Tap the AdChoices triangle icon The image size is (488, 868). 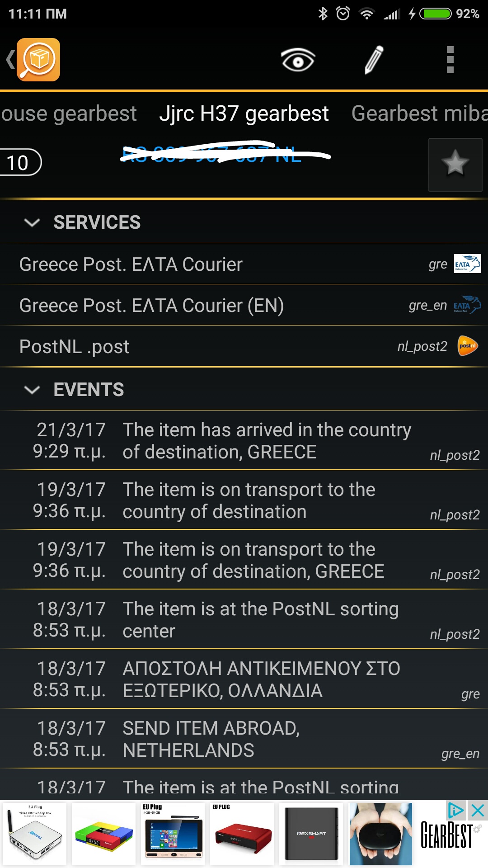click(x=455, y=811)
